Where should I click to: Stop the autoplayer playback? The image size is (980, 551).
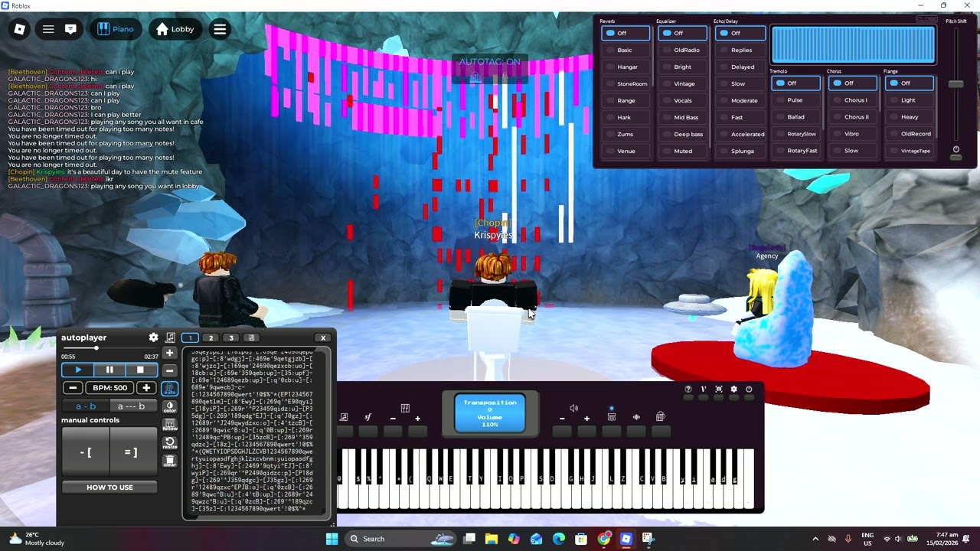[x=140, y=370]
